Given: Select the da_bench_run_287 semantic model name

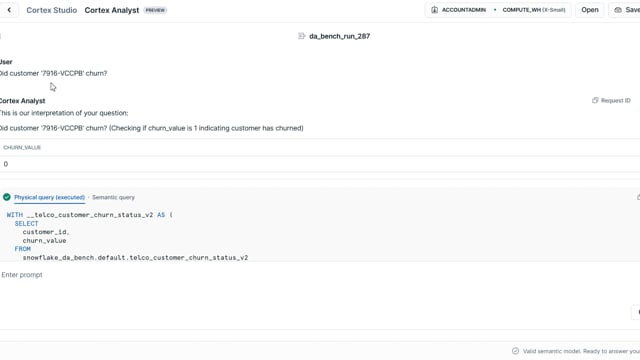Looking at the screenshot, I should [x=340, y=36].
